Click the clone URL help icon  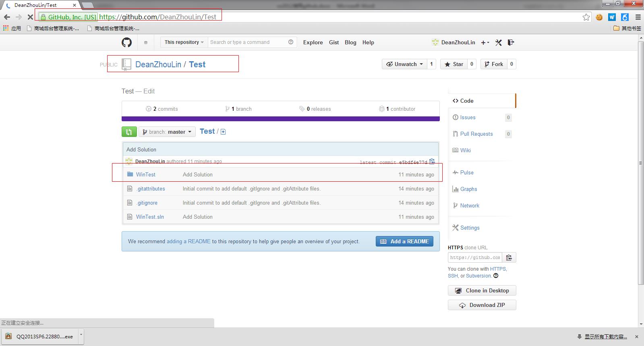[x=496, y=276]
